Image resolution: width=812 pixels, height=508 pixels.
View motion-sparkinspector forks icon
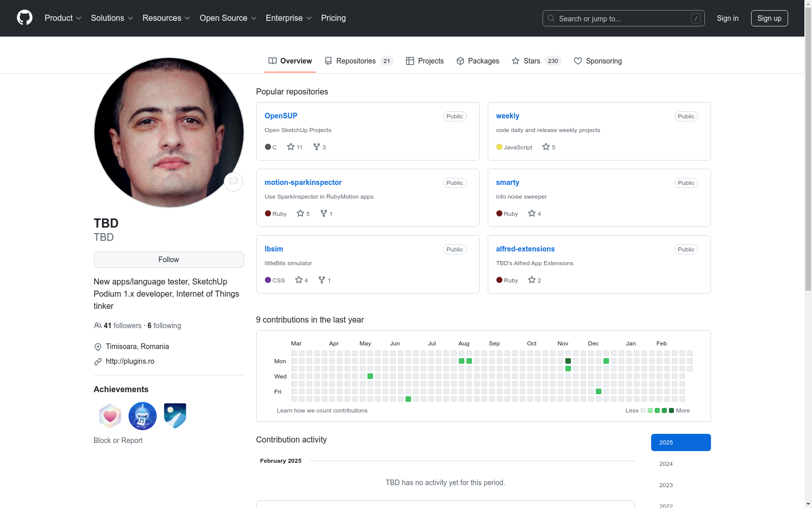point(324,213)
